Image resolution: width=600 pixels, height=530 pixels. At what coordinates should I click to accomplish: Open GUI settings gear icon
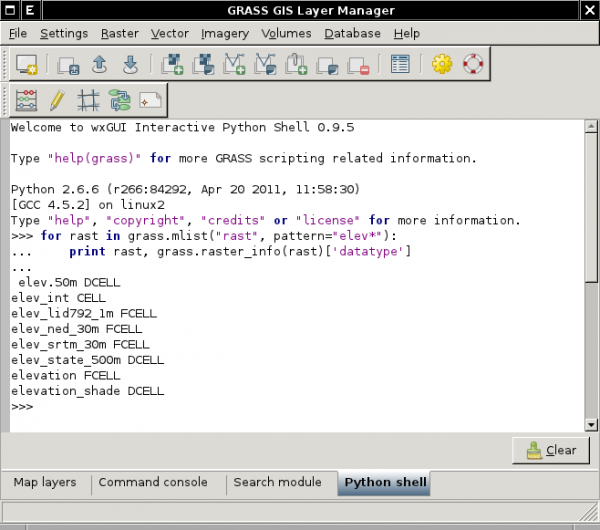pyautogui.click(x=441, y=65)
